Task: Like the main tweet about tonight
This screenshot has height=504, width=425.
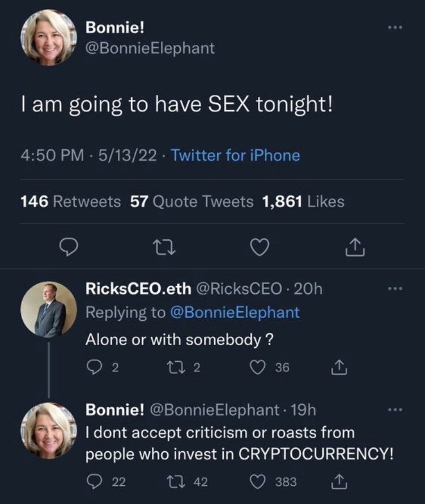Action: 259,248
